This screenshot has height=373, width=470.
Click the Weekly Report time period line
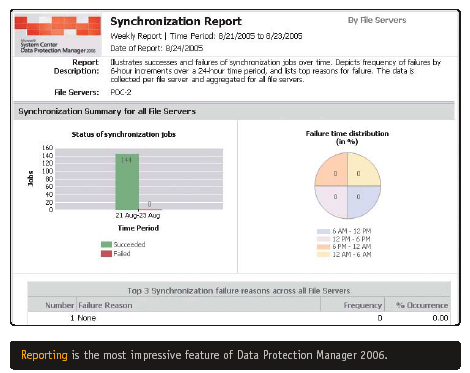(x=206, y=36)
